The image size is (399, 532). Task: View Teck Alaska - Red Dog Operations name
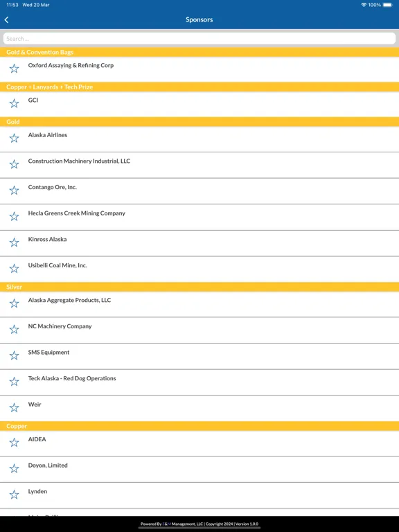pos(72,378)
